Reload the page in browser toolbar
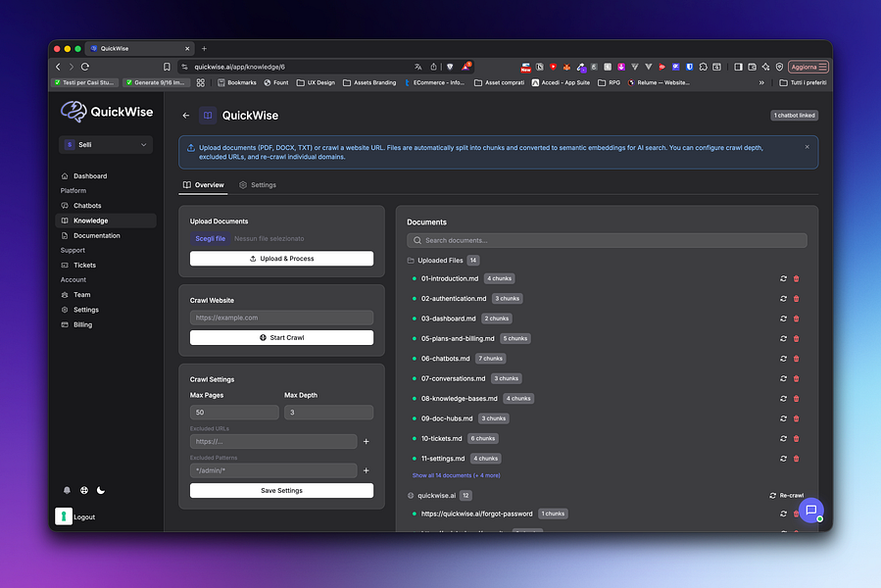 (85, 67)
